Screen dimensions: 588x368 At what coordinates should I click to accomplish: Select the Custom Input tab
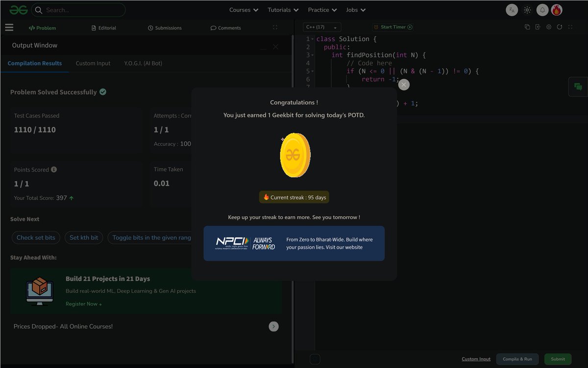pos(93,63)
